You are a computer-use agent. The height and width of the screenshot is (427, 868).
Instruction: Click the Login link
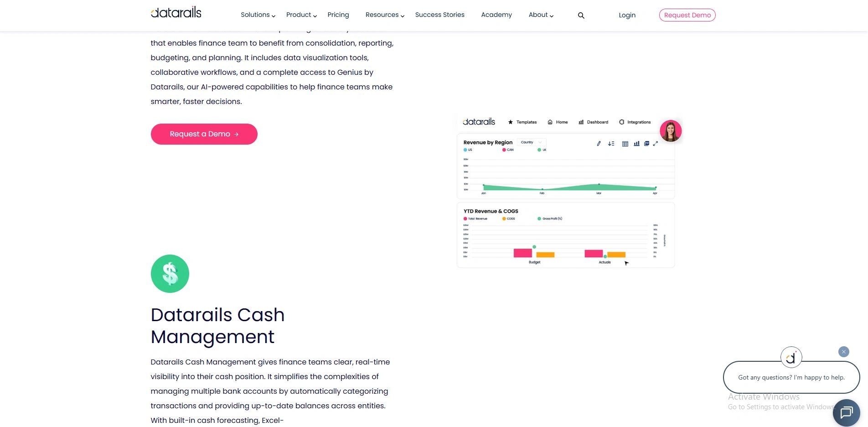coord(627,15)
